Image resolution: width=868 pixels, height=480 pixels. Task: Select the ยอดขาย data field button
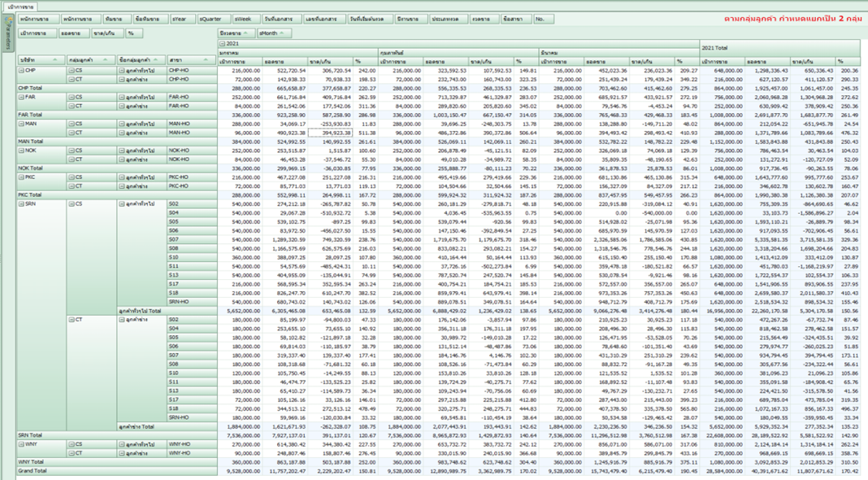click(74, 33)
